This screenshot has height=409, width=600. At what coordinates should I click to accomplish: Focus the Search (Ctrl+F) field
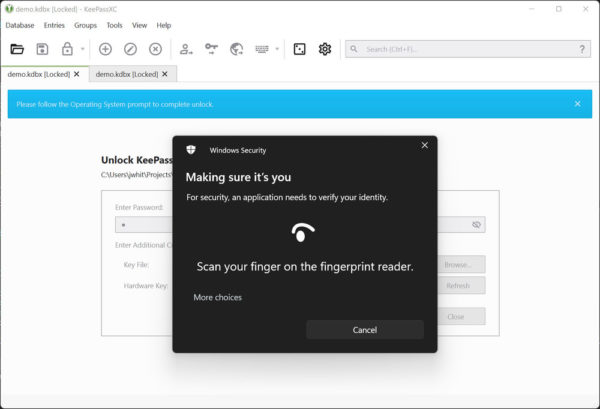coord(468,49)
